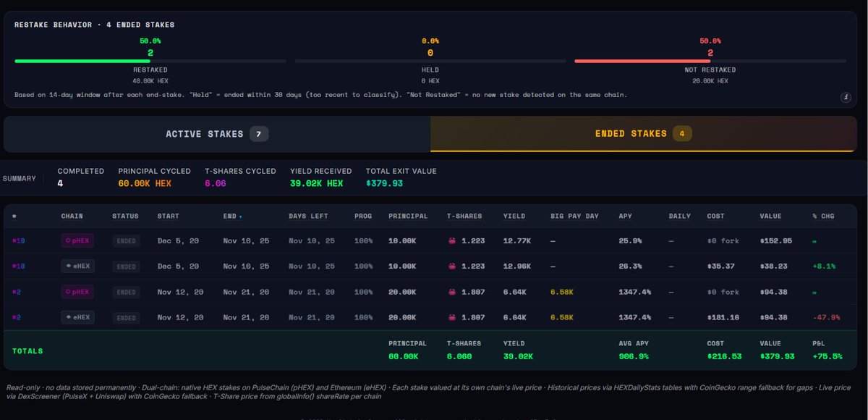Image resolution: width=868 pixels, height=420 pixels.
Task: Click the crab icon in #2 pHEX row
Action: pos(452,292)
